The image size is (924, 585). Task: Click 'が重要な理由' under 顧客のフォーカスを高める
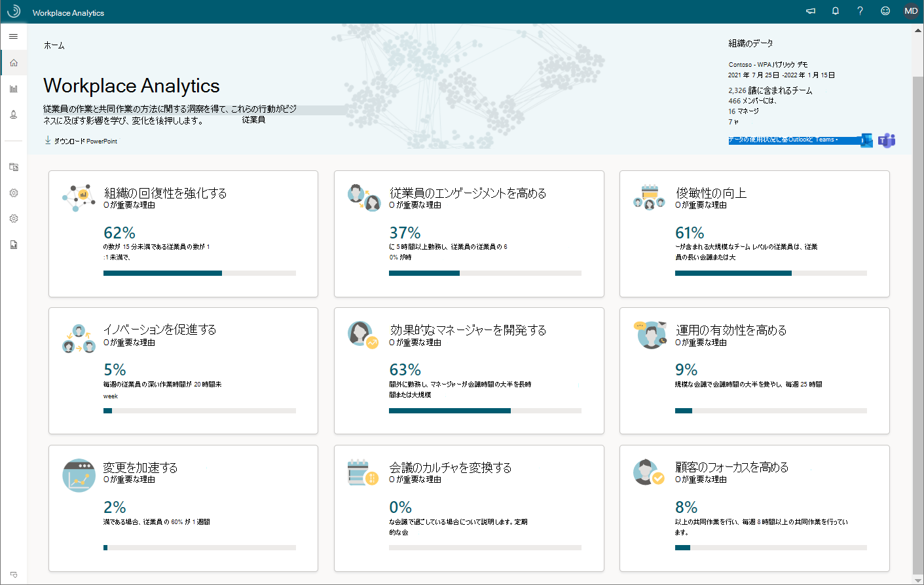[705, 480]
